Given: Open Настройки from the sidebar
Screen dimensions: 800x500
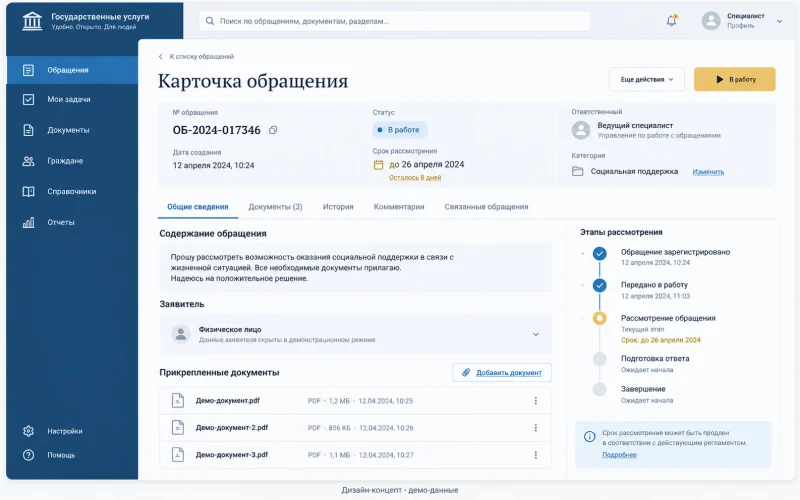Looking at the screenshot, I should pyautogui.click(x=72, y=431).
